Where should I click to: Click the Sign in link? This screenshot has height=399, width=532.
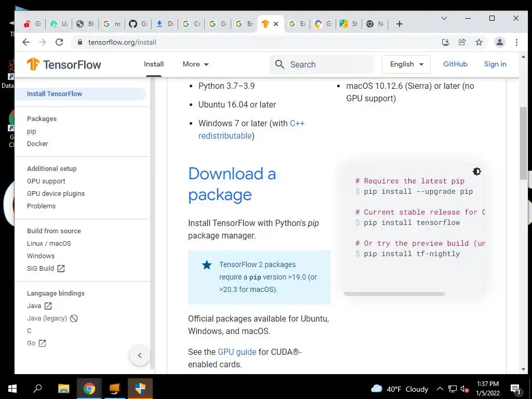point(495,64)
